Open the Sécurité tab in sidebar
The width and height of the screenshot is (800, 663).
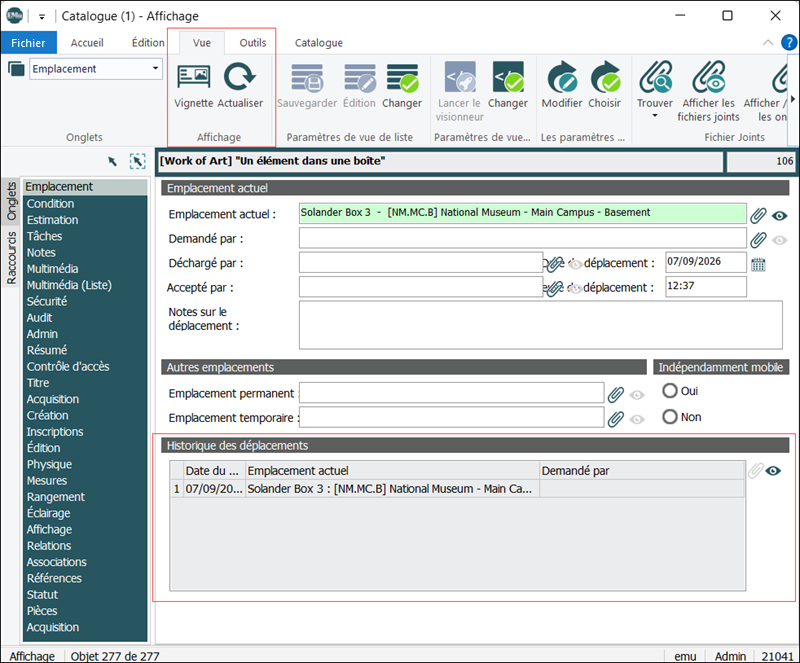tap(47, 302)
